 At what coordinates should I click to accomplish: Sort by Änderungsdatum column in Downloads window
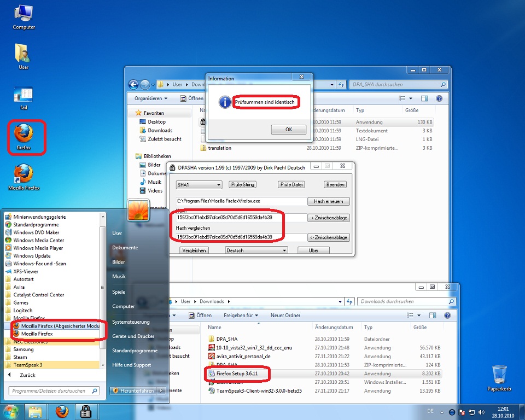(x=334, y=327)
